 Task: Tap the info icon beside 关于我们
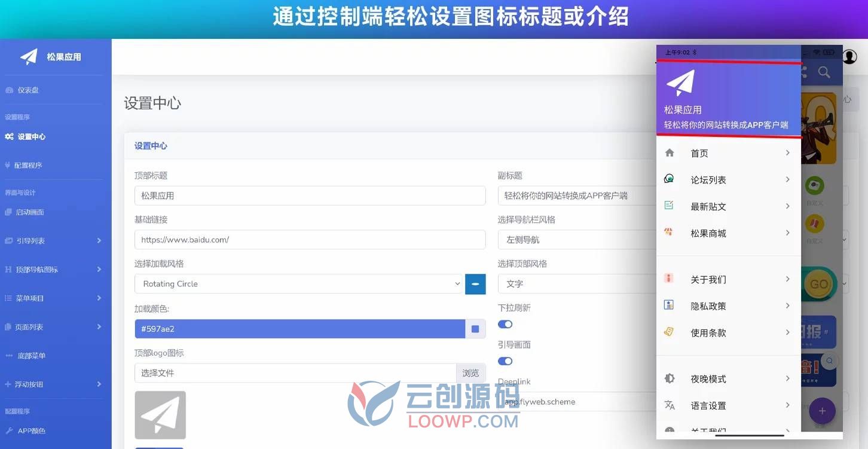pos(669,279)
